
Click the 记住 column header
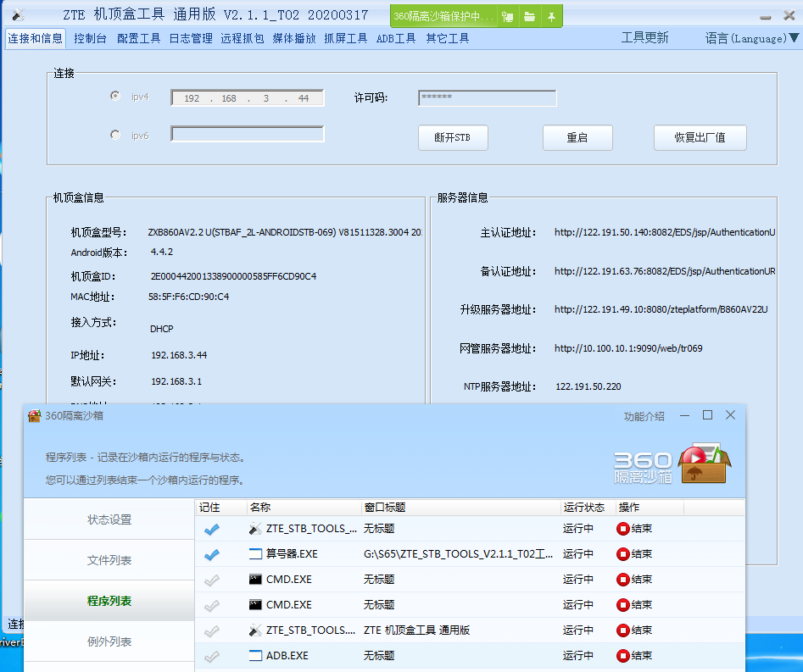(220, 508)
